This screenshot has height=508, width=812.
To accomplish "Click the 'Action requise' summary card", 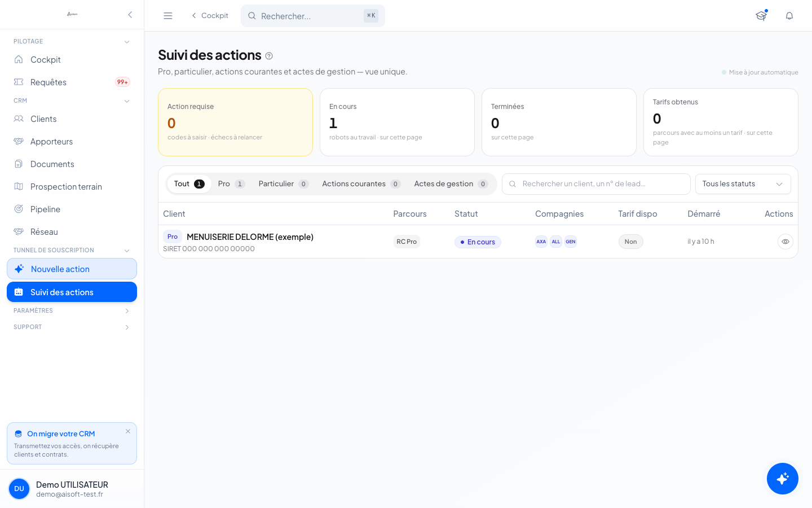I will 235,122.
